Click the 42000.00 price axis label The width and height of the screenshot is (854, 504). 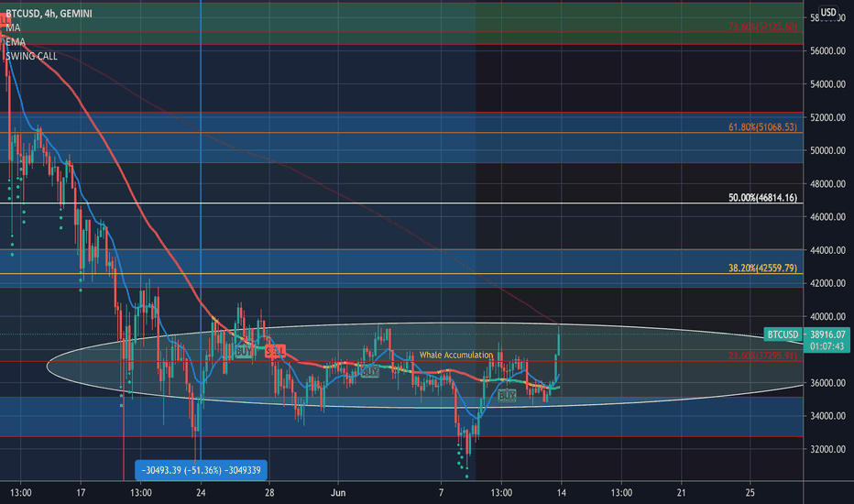click(827, 283)
